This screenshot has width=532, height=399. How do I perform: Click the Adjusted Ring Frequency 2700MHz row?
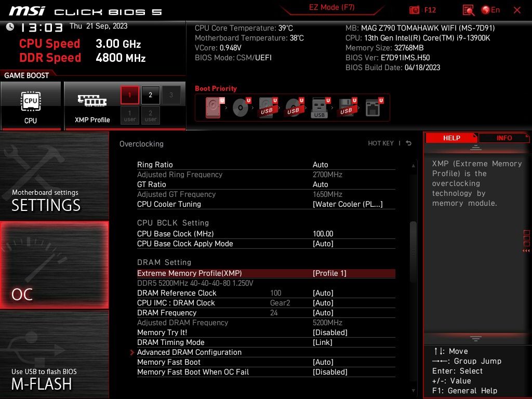click(266, 175)
